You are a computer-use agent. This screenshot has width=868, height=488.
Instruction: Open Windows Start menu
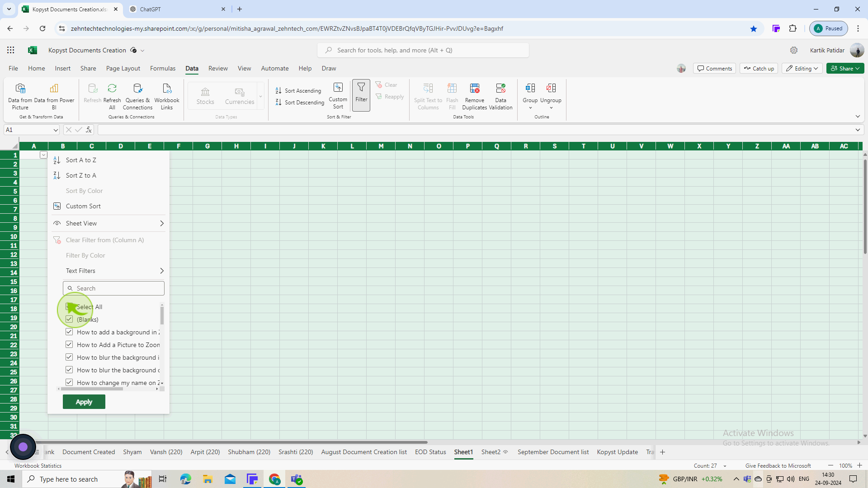tap(11, 479)
